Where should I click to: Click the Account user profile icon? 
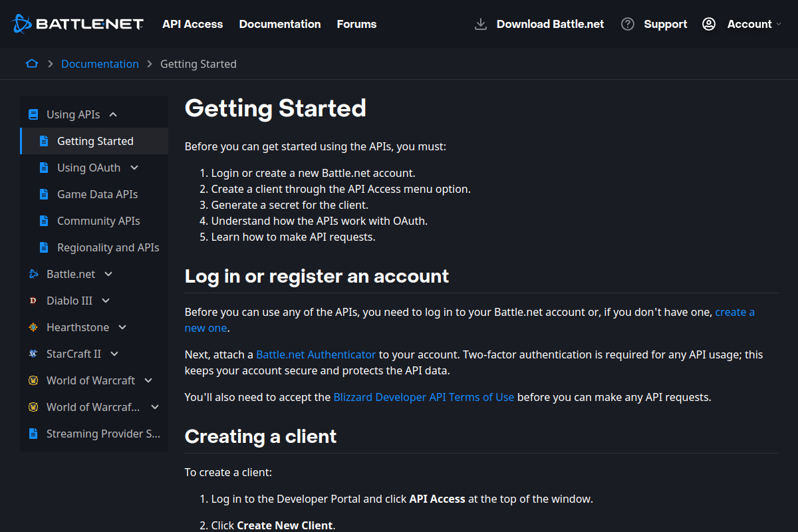pos(709,24)
